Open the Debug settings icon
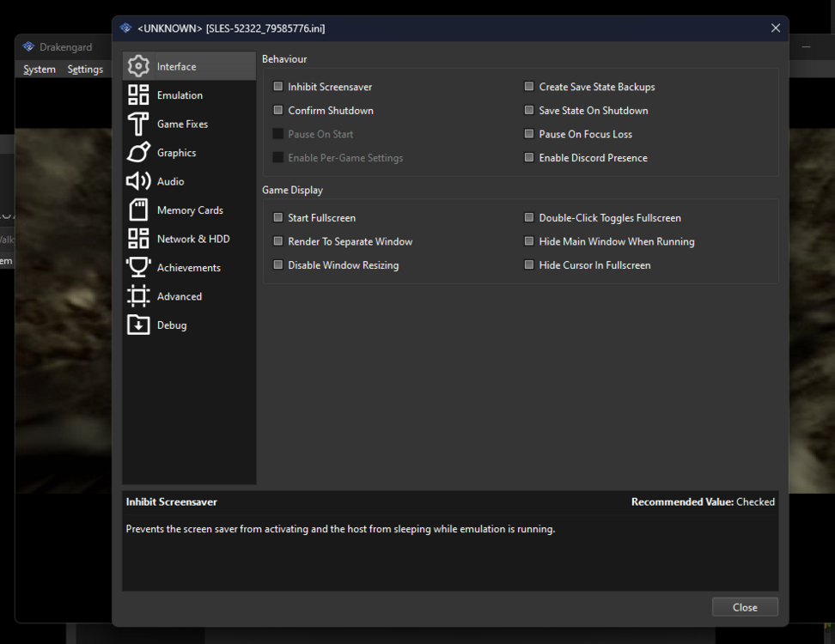Viewport: 835px width, 644px height. [138, 325]
